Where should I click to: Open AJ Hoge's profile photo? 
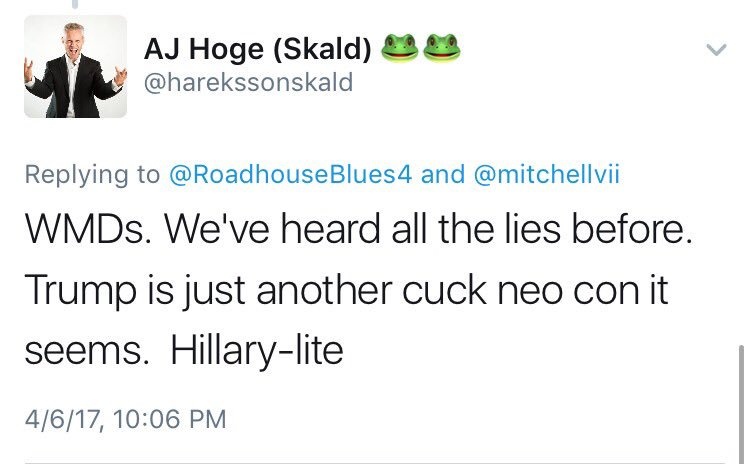click(x=76, y=67)
